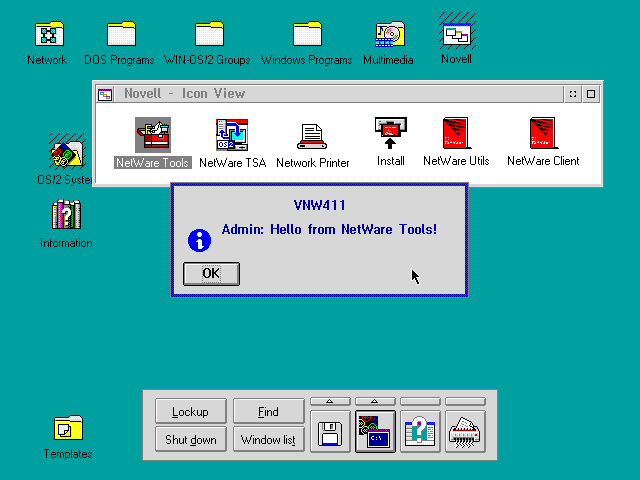Image resolution: width=640 pixels, height=480 pixels.
Task: Click the NetWare Tools label text
Action: [153, 162]
